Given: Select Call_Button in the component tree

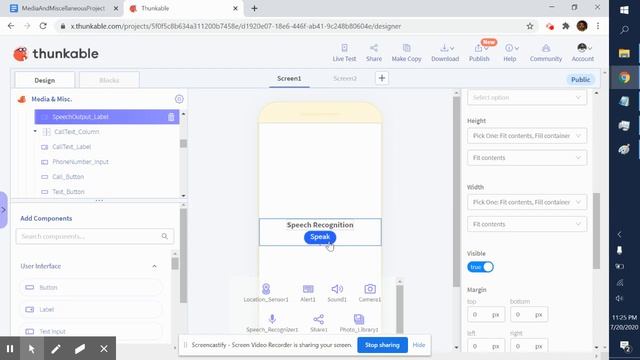Looking at the screenshot, I should (68, 177).
